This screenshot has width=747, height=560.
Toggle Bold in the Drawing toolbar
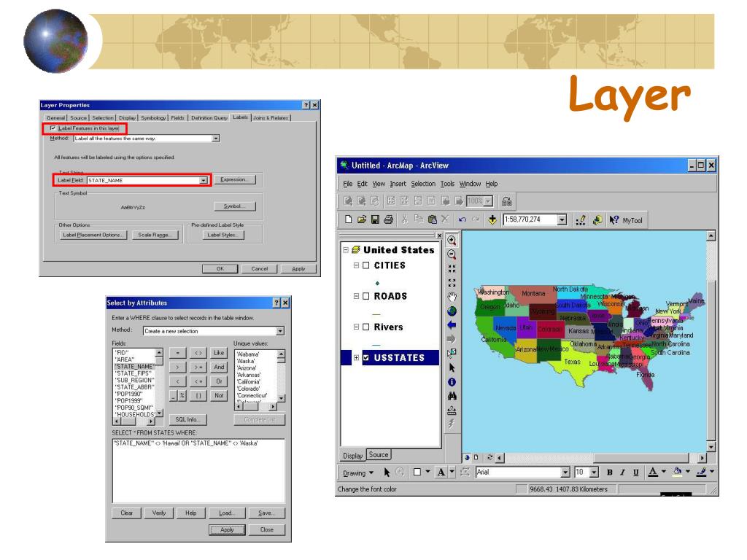point(609,472)
